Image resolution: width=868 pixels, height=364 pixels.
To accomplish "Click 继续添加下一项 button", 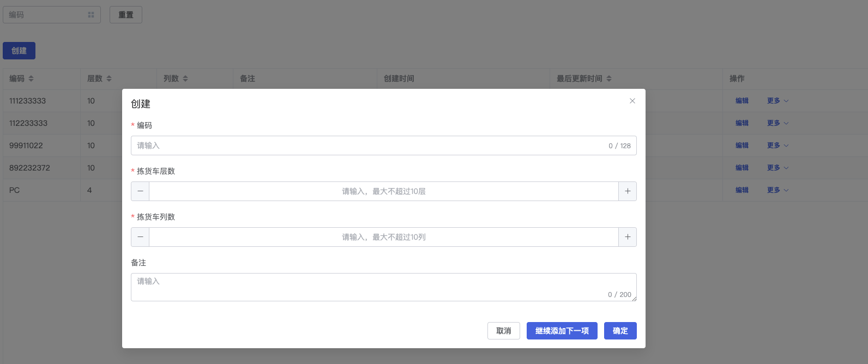I will coord(562,331).
